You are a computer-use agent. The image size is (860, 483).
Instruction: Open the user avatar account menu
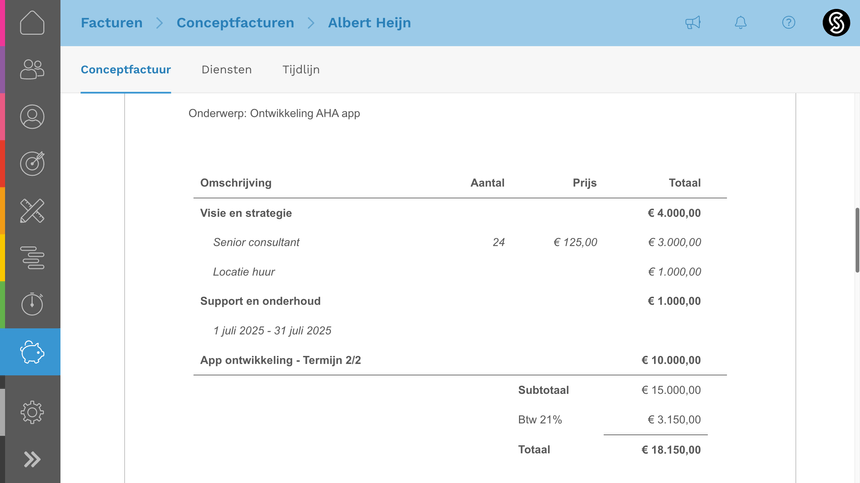pos(836,22)
